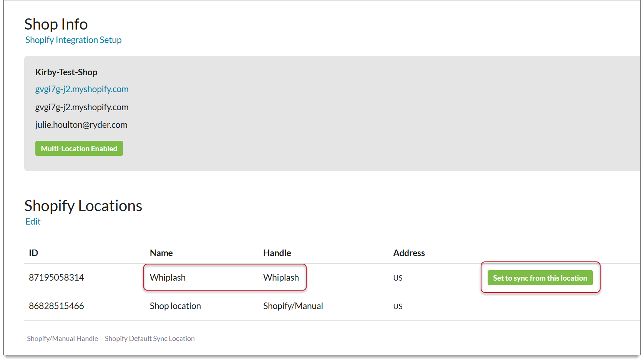Click Edit under Shopify Locations

pos(33,221)
